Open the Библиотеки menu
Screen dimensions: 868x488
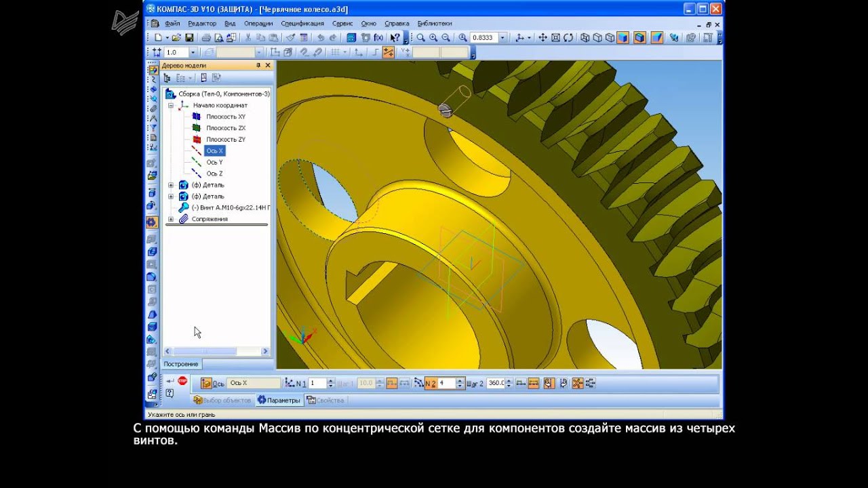435,23
